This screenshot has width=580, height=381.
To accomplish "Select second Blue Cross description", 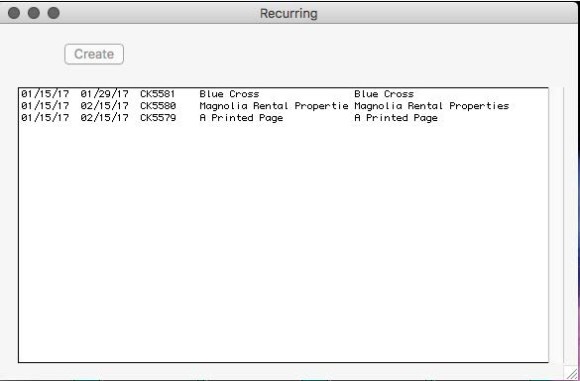I will click(384, 94).
